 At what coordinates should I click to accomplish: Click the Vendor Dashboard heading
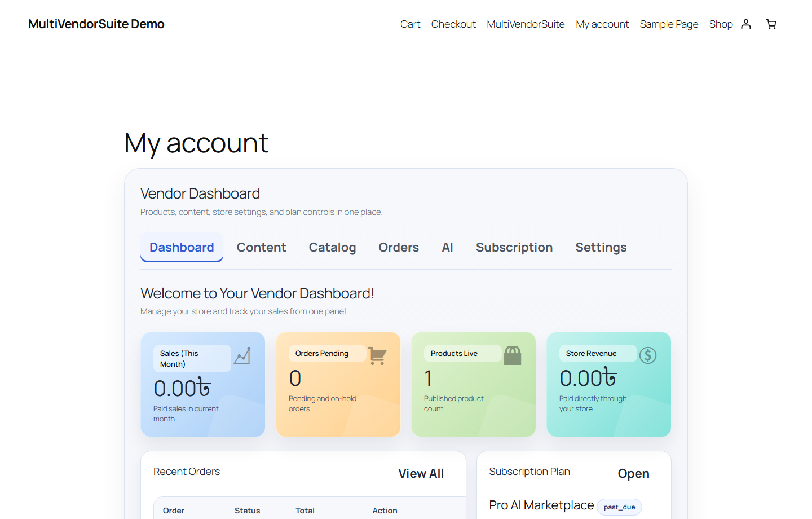pyautogui.click(x=200, y=193)
